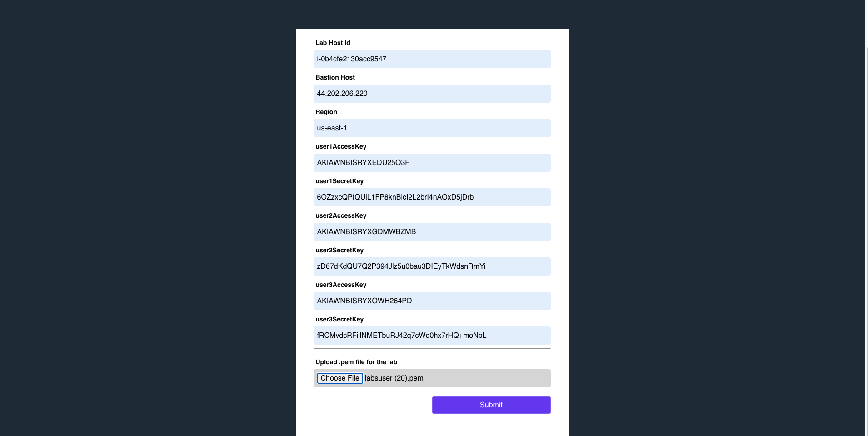
Task: Select the user2SecretKey field
Action: pyautogui.click(x=432, y=266)
